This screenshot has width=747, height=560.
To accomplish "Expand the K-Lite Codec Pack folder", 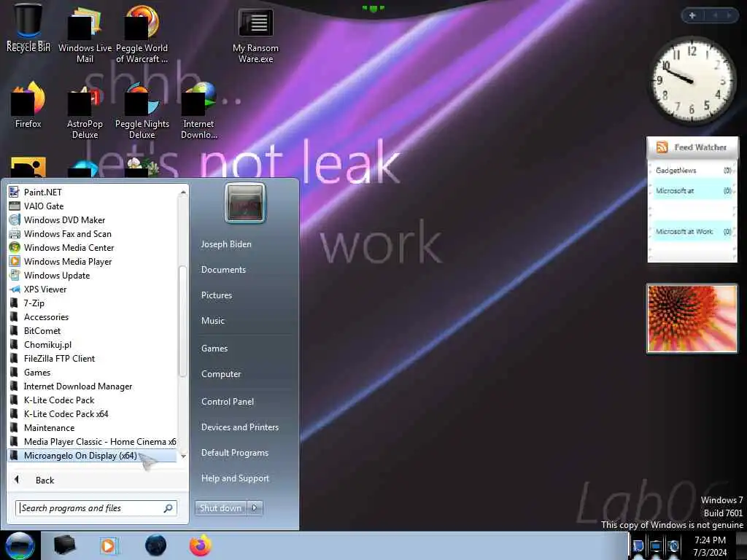I will point(93,400).
